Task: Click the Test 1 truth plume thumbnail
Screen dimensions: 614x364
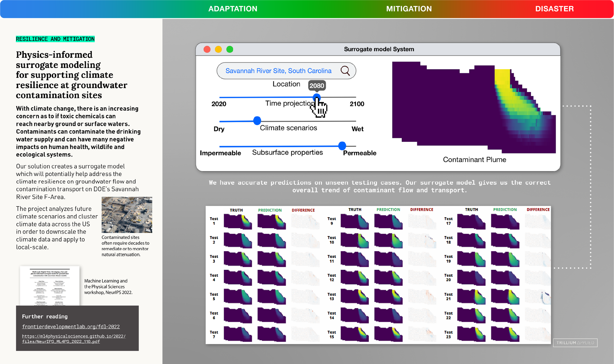Action: click(238, 222)
